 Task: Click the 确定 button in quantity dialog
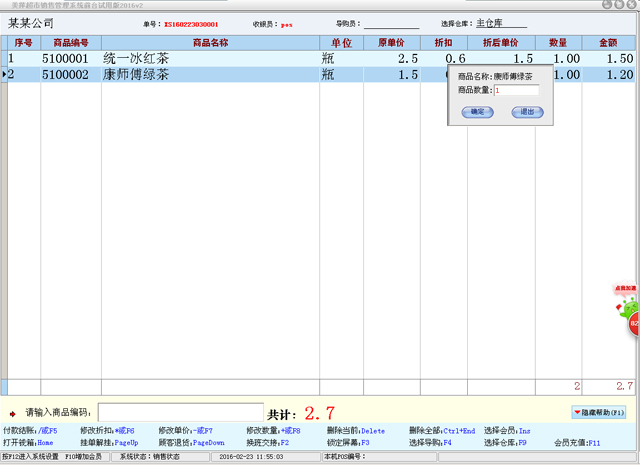click(477, 111)
